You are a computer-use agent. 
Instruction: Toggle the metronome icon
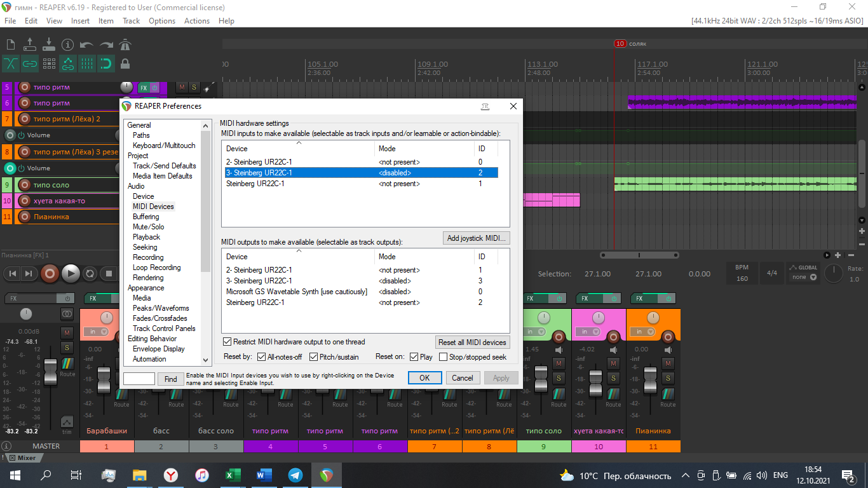[x=125, y=44]
